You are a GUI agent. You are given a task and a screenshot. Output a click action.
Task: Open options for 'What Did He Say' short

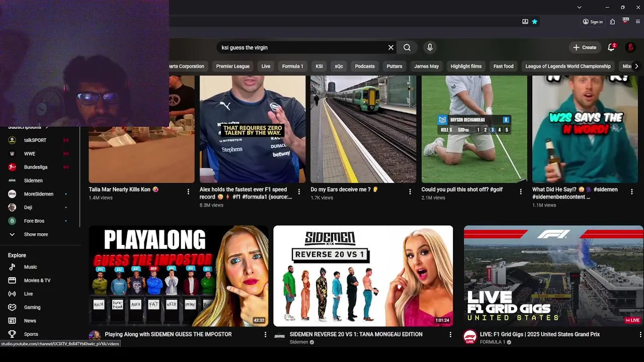pos(631,192)
